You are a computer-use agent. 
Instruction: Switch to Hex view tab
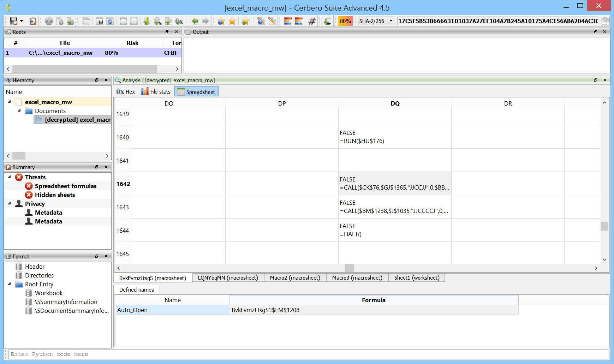pyautogui.click(x=126, y=92)
